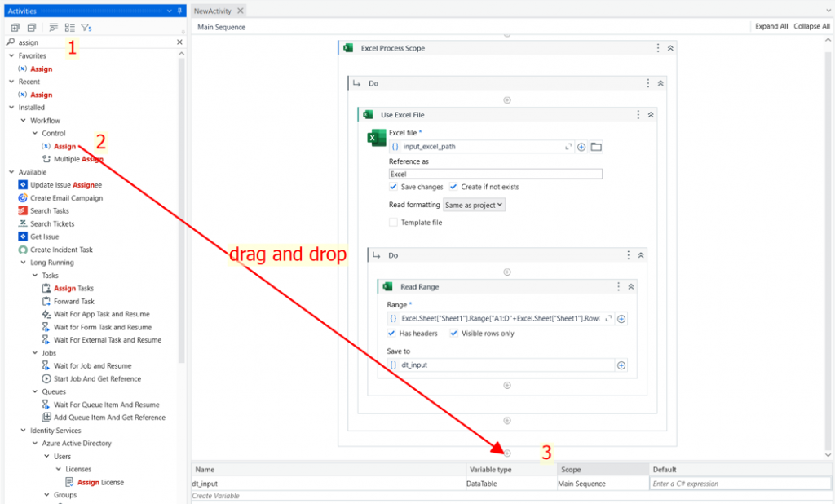Open expanded editor for the Excel file field
Viewport: 835px width, 504px height.
[x=568, y=147]
